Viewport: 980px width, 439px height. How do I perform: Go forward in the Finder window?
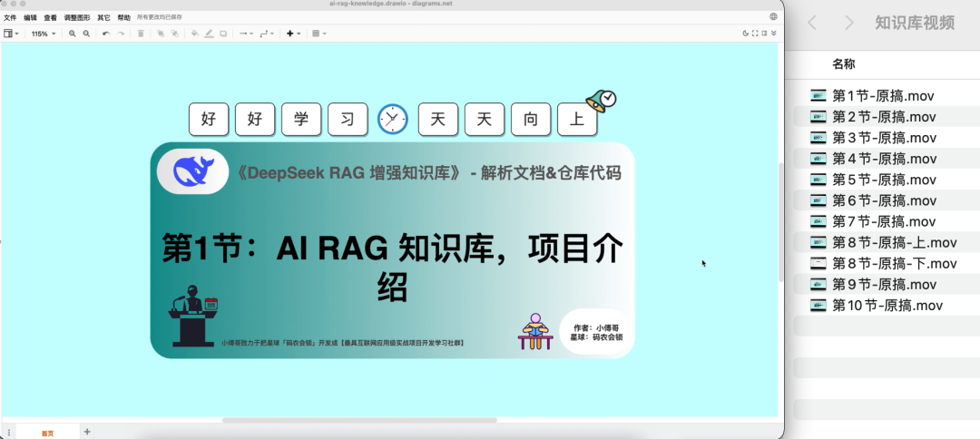pos(848,23)
